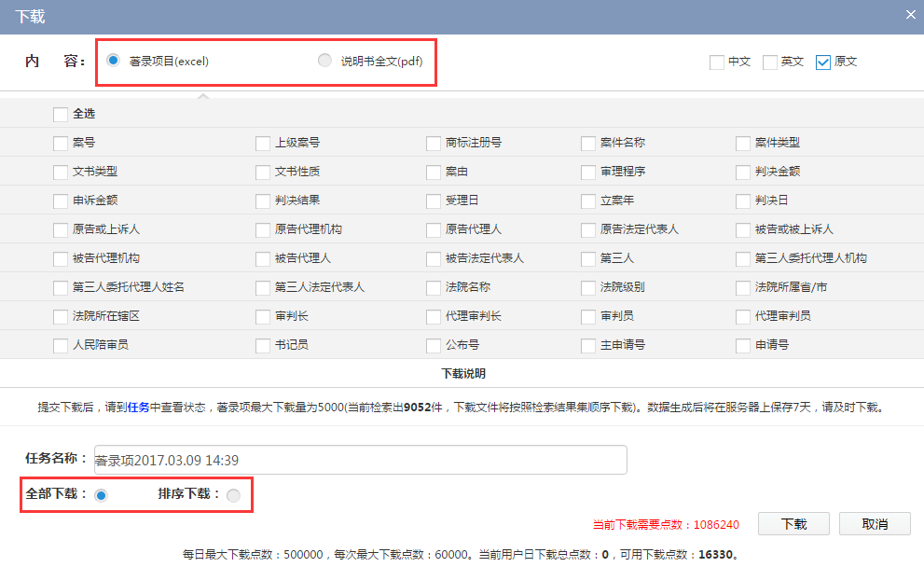Select the 法院名称 checkbox
The height and width of the screenshot is (567, 924).
click(x=434, y=288)
